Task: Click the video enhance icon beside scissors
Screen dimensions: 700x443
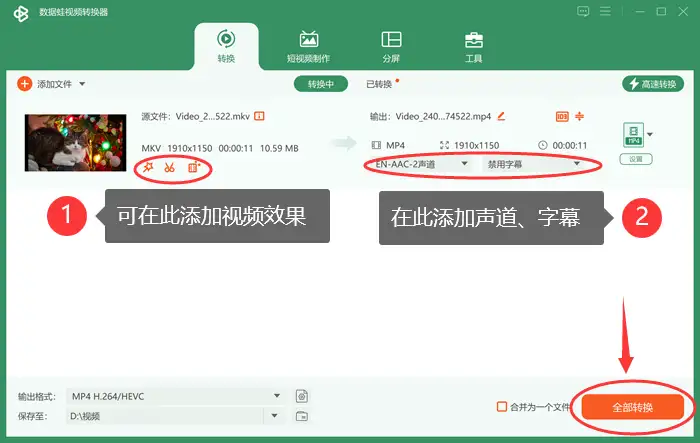Action: pyautogui.click(x=194, y=167)
